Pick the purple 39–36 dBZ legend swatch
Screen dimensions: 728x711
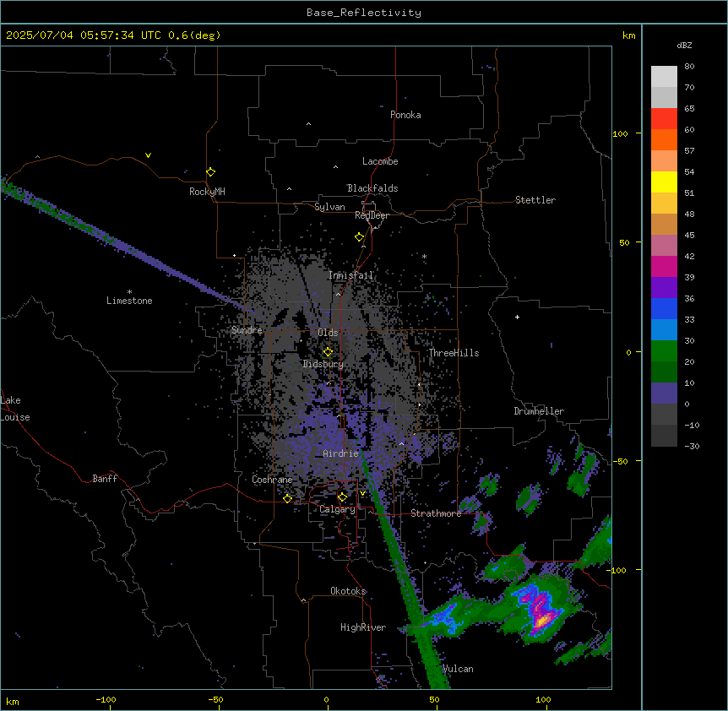click(x=664, y=287)
